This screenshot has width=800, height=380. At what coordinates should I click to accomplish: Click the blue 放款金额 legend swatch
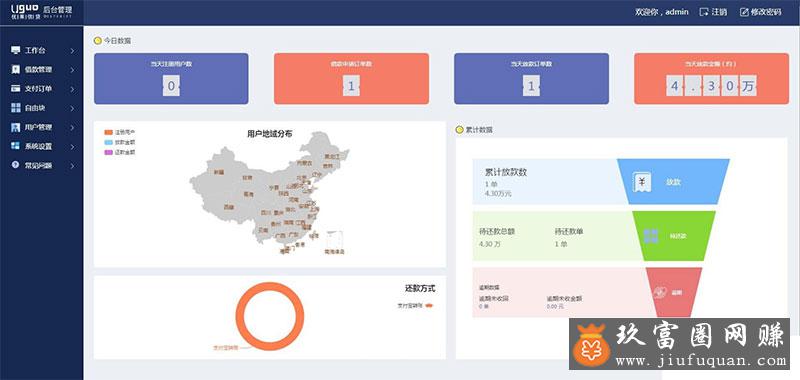coord(108,142)
